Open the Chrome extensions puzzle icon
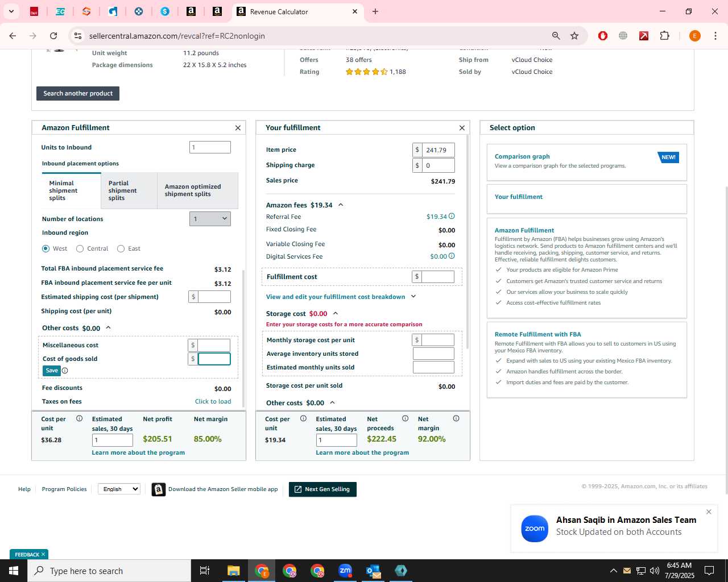 pyautogui.click(x=664, y=36)
